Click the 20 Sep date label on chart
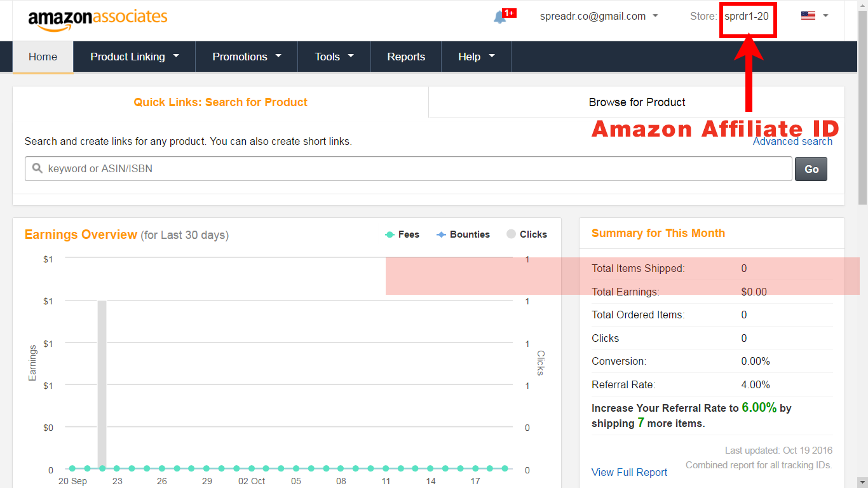The image size is (868, 488). (72, 481)
